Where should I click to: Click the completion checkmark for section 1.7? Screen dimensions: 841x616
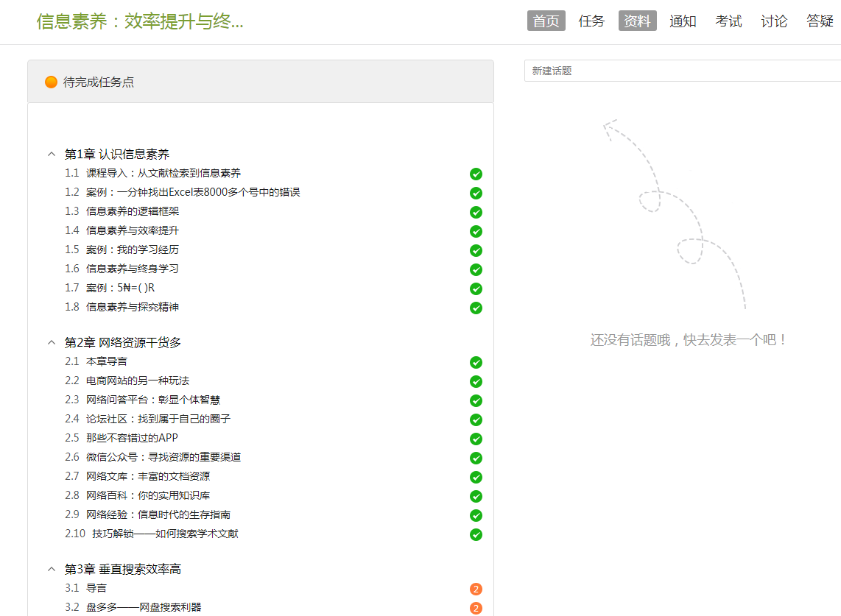click(x=476, y=289)
